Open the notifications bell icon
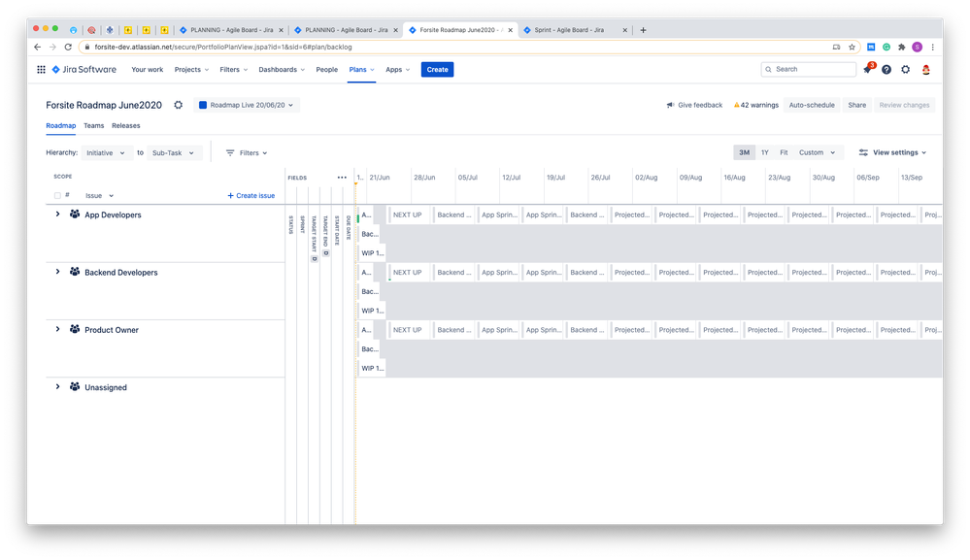Viewport: 970px width, 560px height. coord(867,70)
